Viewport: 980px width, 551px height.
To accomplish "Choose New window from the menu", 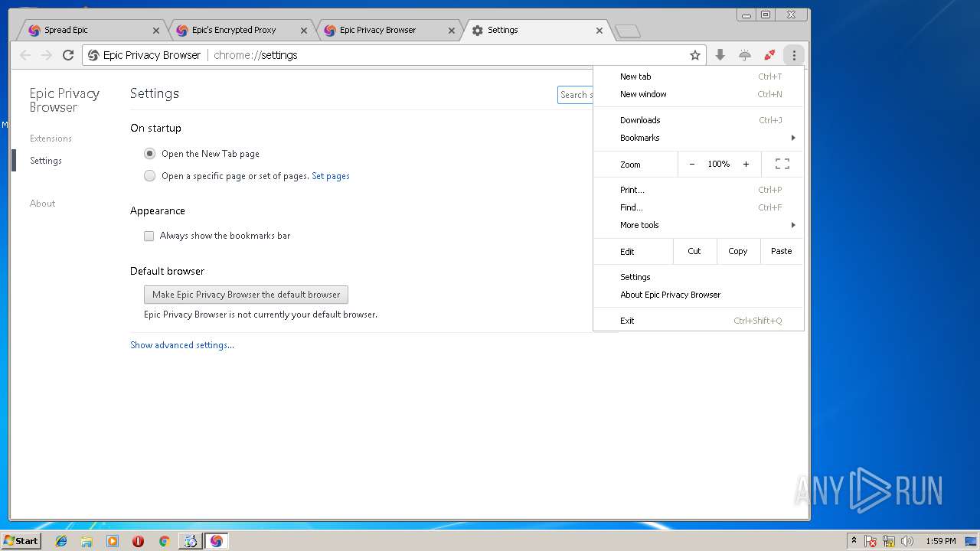I will pos(698,94).
